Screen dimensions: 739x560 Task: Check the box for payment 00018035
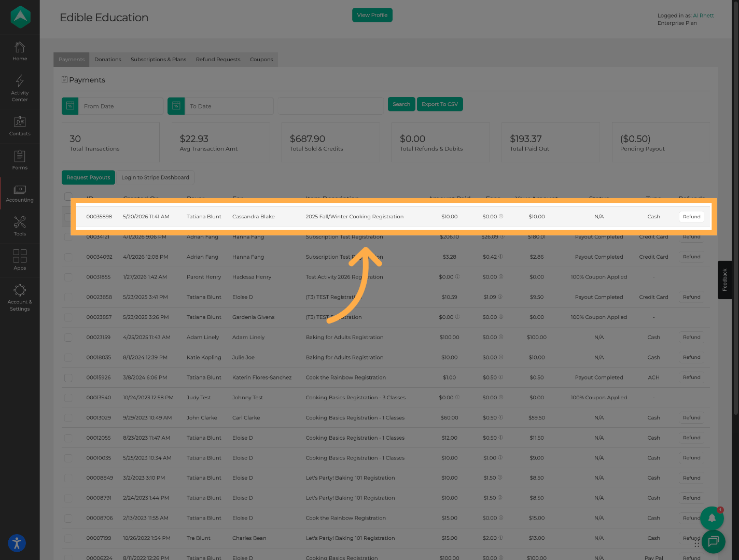tap(68, 357)
